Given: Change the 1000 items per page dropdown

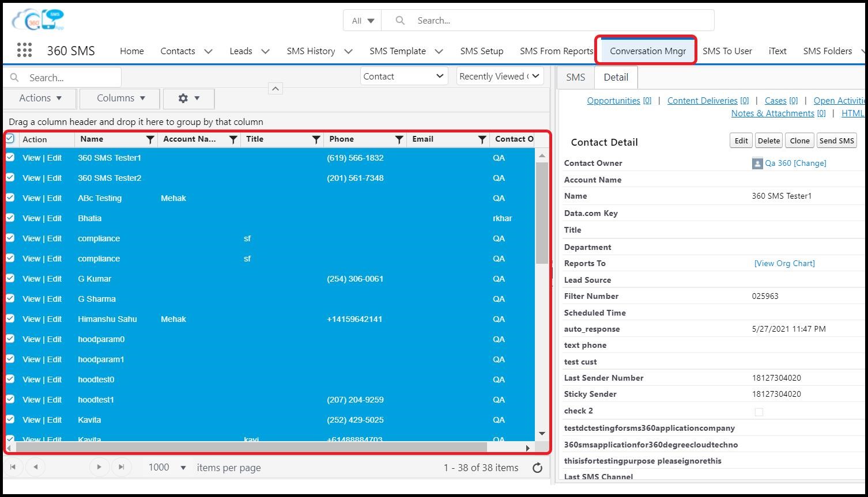Looking at the screenshot, I should tap(167, 468).
